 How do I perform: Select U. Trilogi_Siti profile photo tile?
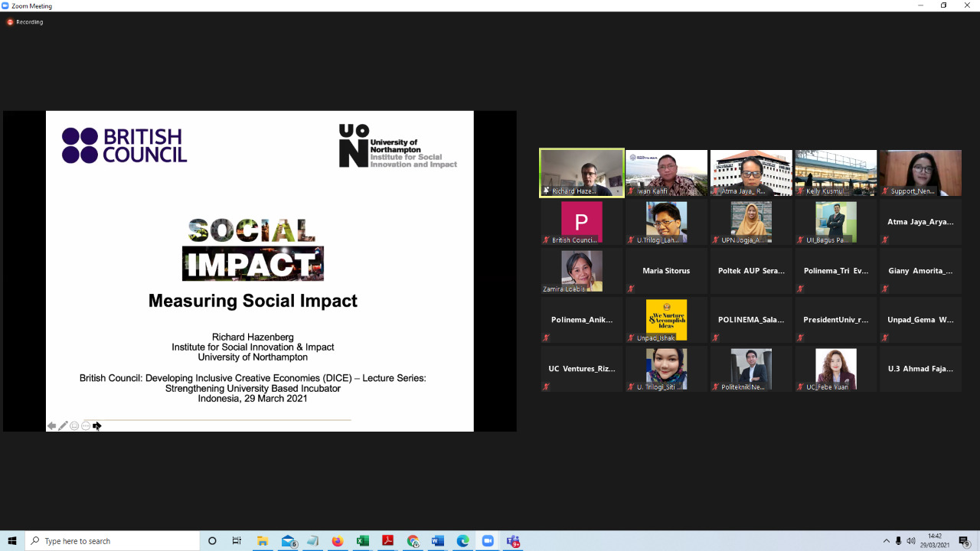coord(666,369)
